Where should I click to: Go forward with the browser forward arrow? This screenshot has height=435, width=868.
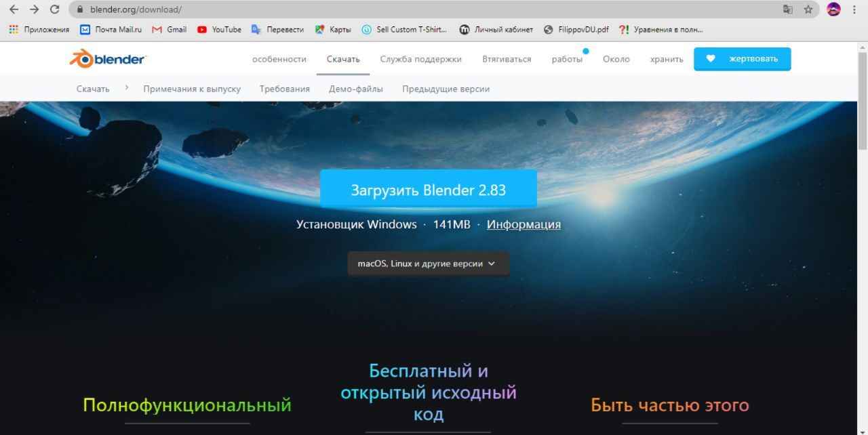(x=35, y=9)
